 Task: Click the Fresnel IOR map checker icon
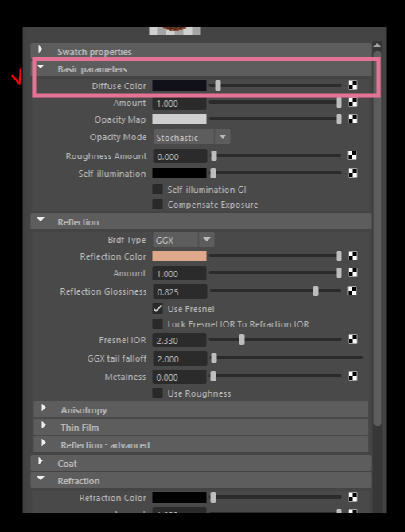352,339
